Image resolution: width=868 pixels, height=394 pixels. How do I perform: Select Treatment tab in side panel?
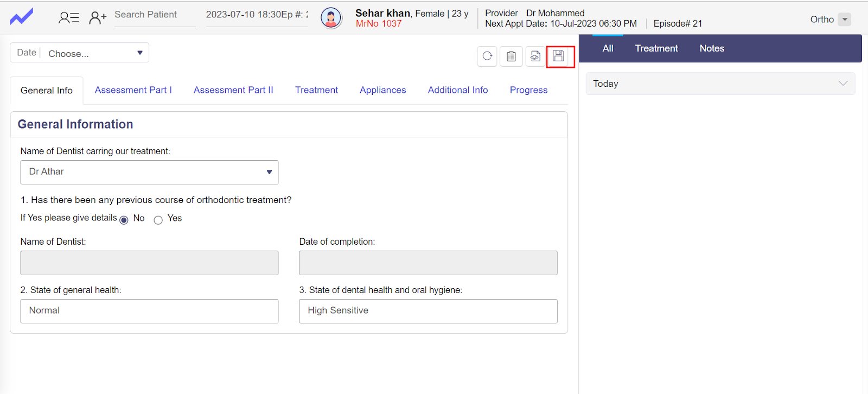pos(656,48)
